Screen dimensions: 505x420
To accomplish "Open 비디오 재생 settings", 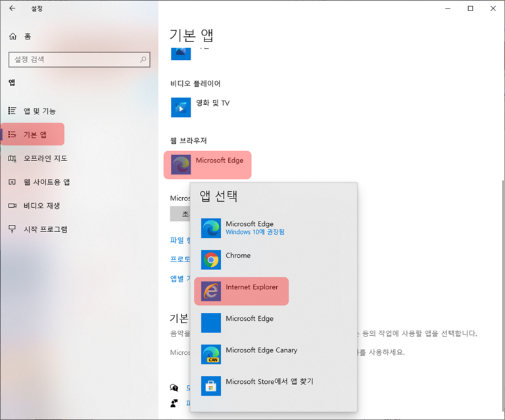I will click(34, 206).
